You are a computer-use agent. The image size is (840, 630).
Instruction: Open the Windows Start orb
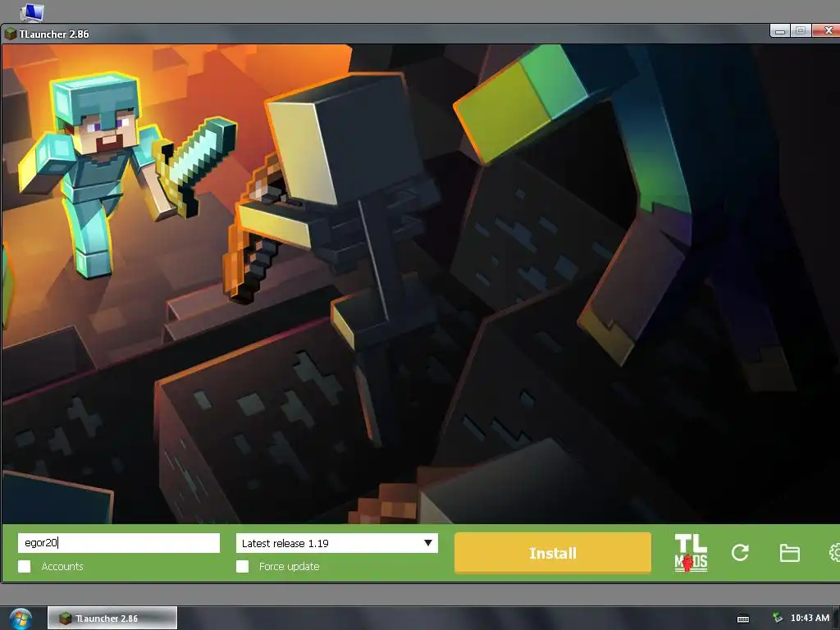21,619
